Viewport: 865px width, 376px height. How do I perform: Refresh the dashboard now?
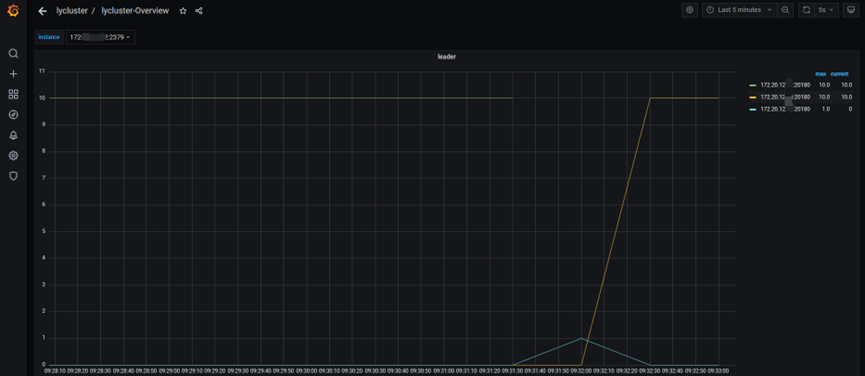(806, 10)
